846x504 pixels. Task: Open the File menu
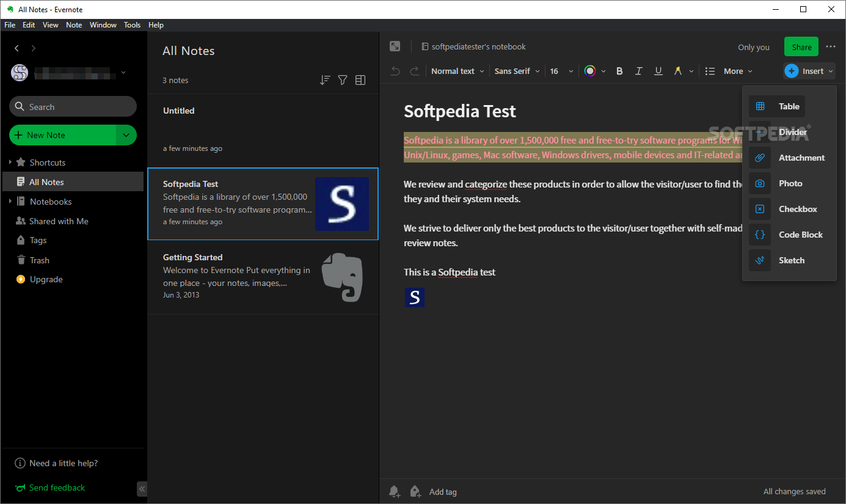click(x=10, y=25)
